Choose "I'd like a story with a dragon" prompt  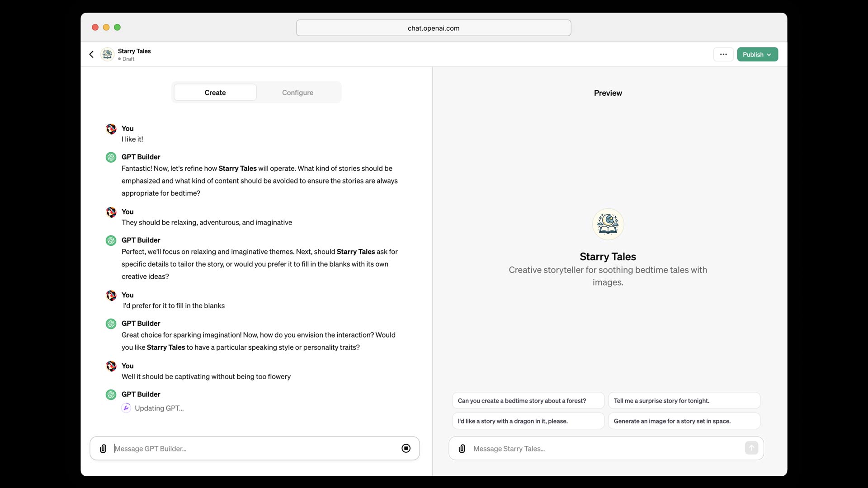tap(528, 421)
